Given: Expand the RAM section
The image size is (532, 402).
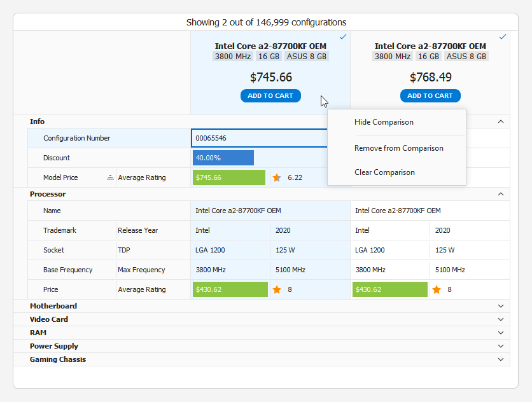Looking at the screenshot, I should [x=500, y=333].
